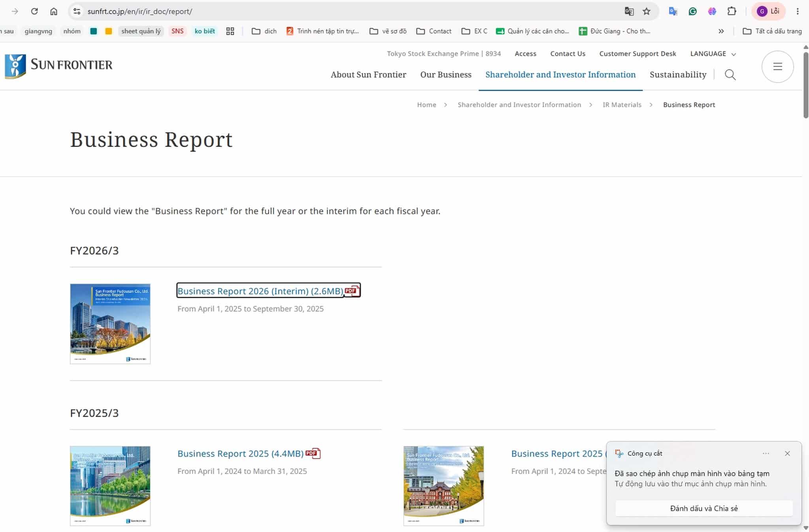Open the purple brain extension icon
The width and height of the screenshot is (809, 532).
click(712, 11)
